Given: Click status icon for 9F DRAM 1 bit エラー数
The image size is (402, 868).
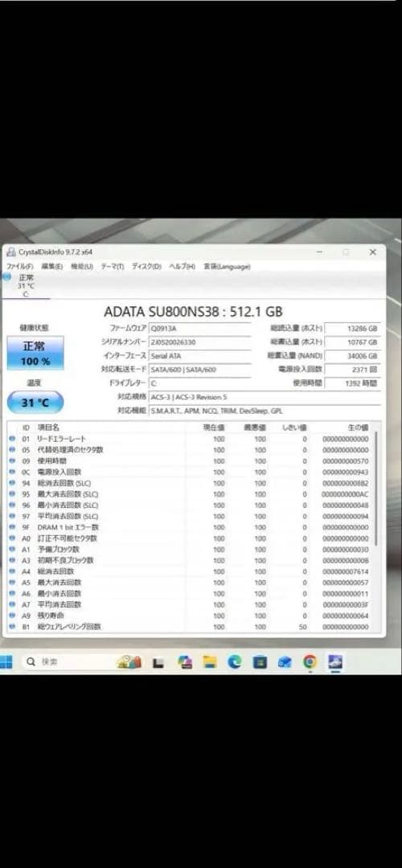Looking at the screenshot, I should coord(13,527).
